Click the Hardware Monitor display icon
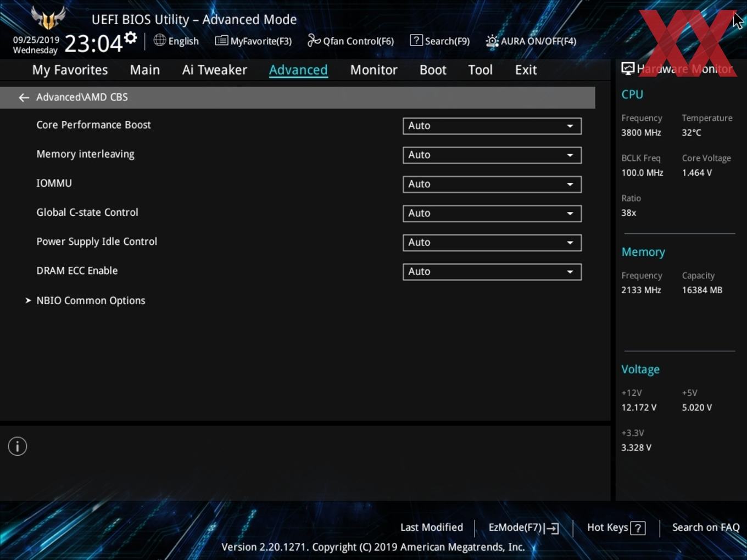This screenshot has width=747, height=560. (628, 69)
